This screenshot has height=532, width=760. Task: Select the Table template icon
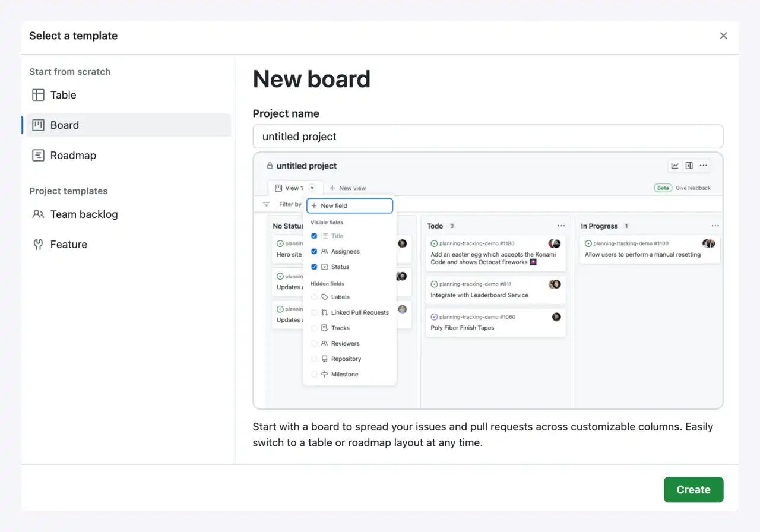38,95
